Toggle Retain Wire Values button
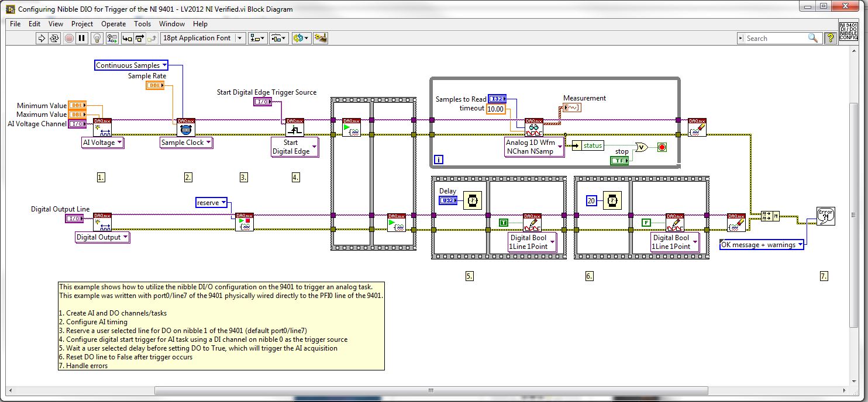 click(x=112, y=38)
